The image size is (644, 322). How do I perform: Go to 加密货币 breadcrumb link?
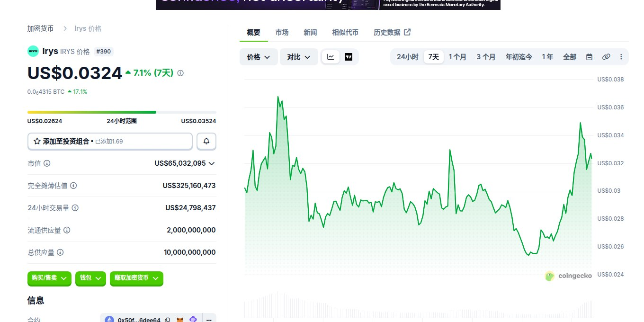click(x=40, y=28)
